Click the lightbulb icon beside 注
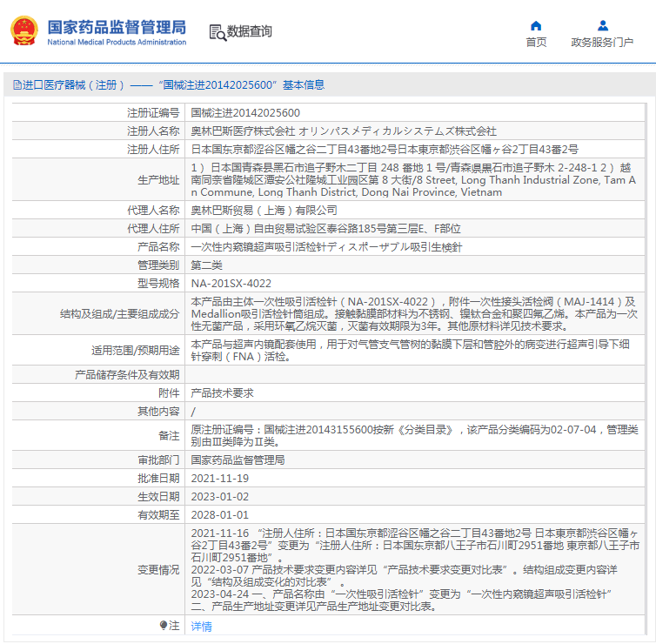The height and width of the screenshot is (644, 656). [164, 625]
